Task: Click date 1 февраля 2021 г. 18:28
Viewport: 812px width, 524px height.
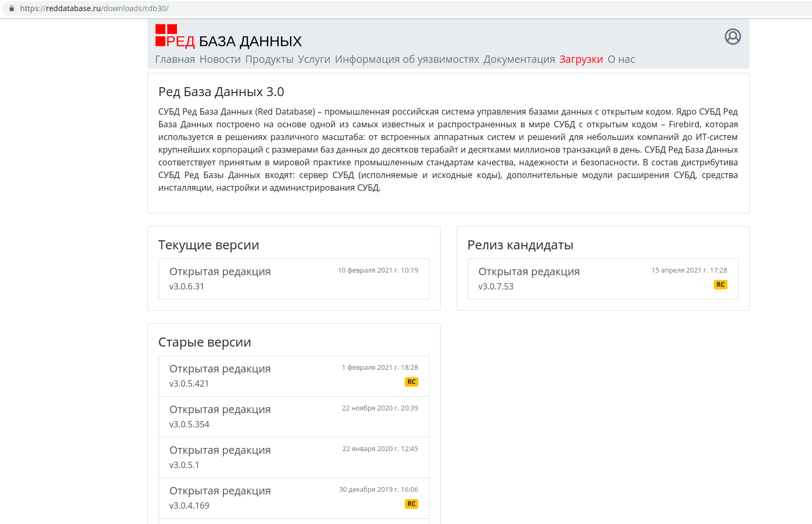Action: coord(380,368)
